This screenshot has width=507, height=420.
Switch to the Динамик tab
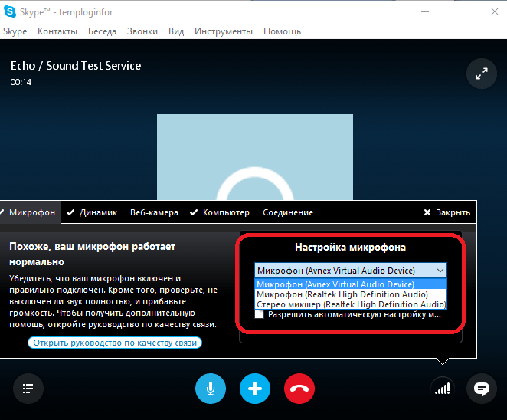point(92,212)
